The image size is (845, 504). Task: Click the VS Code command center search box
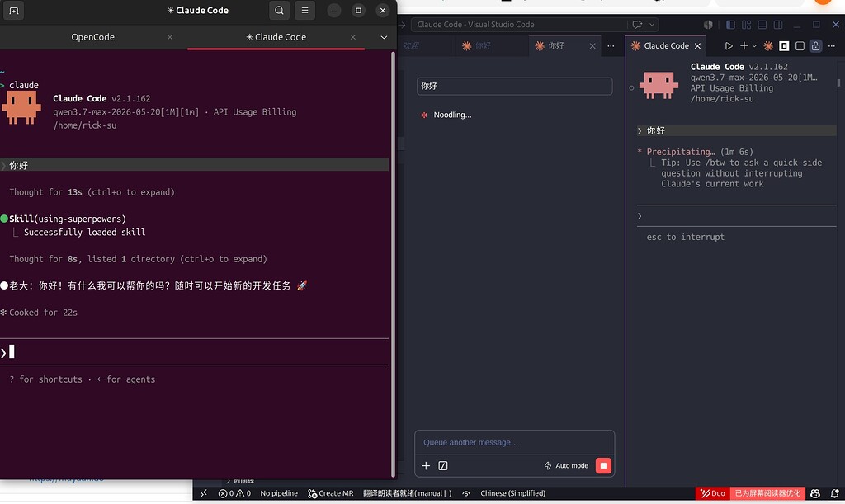(520, 24)
